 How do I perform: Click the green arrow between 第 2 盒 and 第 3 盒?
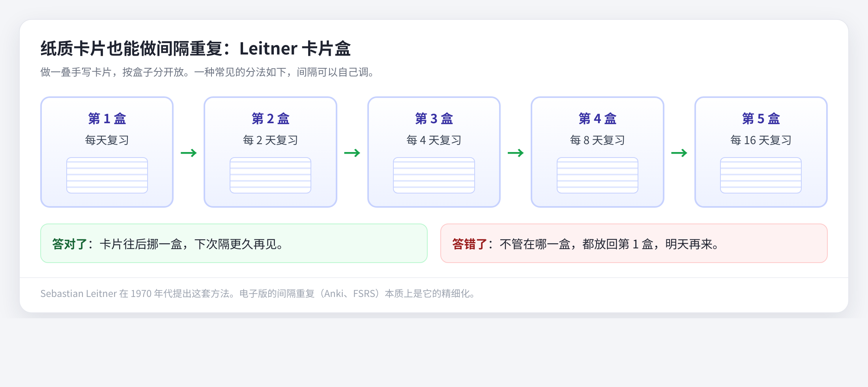(352, 153)
